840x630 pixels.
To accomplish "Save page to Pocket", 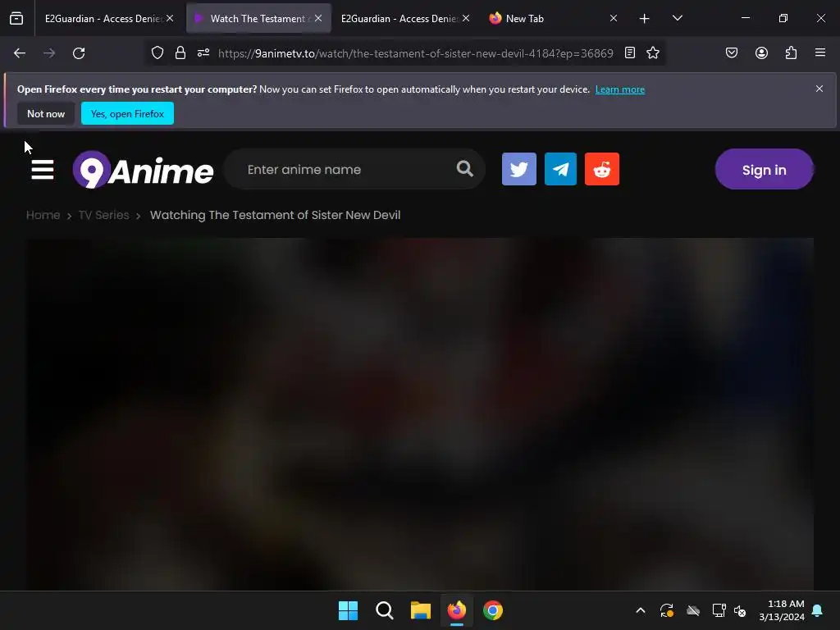I will pos(732,53).
